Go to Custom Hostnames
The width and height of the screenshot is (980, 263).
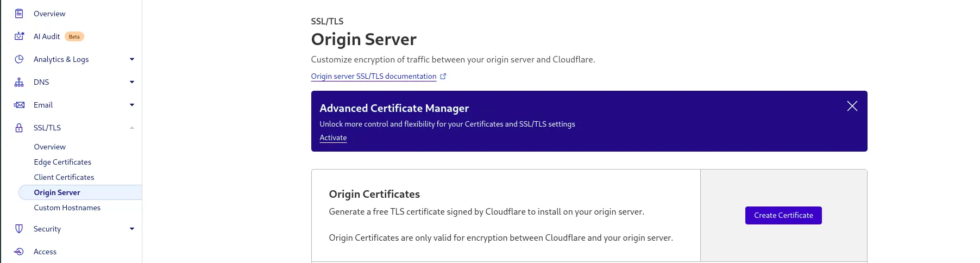click(67, 208)
